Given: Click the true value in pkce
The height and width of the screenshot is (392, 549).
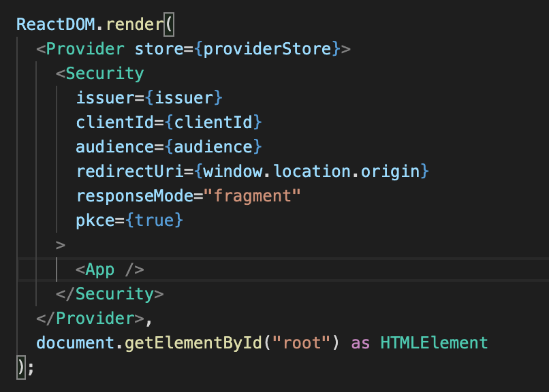Looking at the screenshot, I should click(x=154, y=220).
